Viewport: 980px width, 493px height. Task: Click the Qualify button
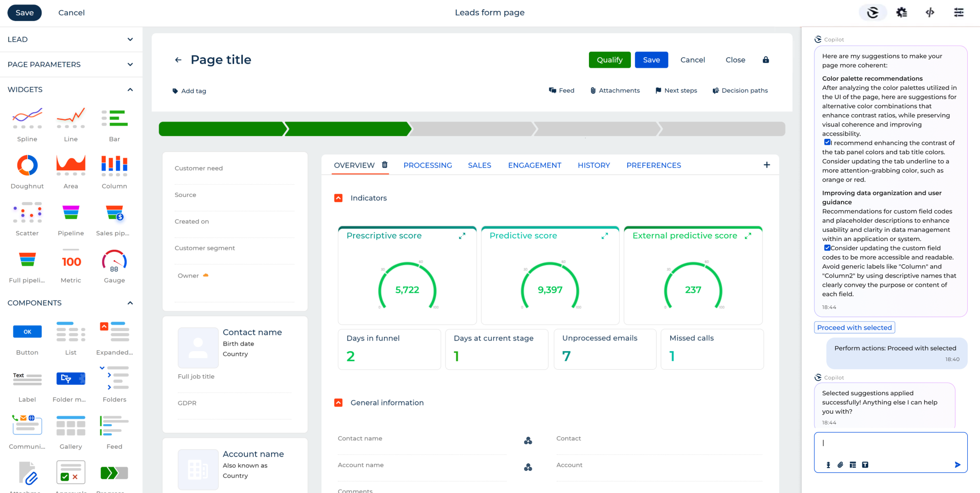610,60
